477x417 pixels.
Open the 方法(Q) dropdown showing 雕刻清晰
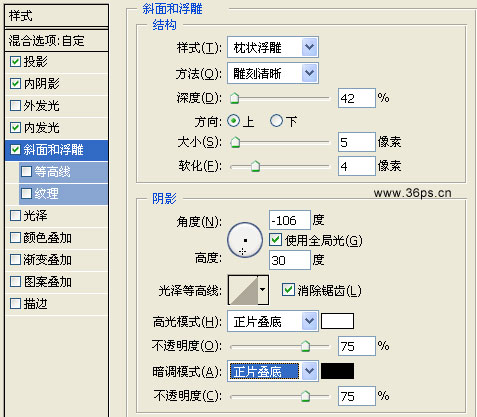tap(273, 73)
